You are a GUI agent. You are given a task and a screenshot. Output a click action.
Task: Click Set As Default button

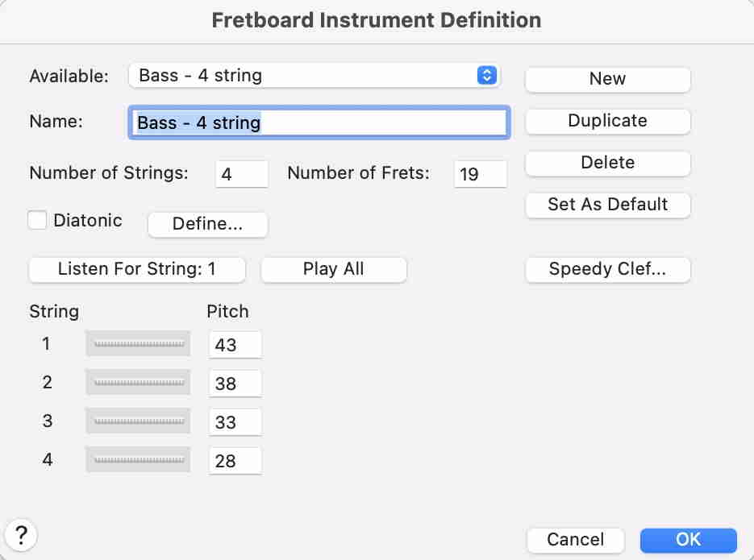pyautogui.click(x=607, y=205)
